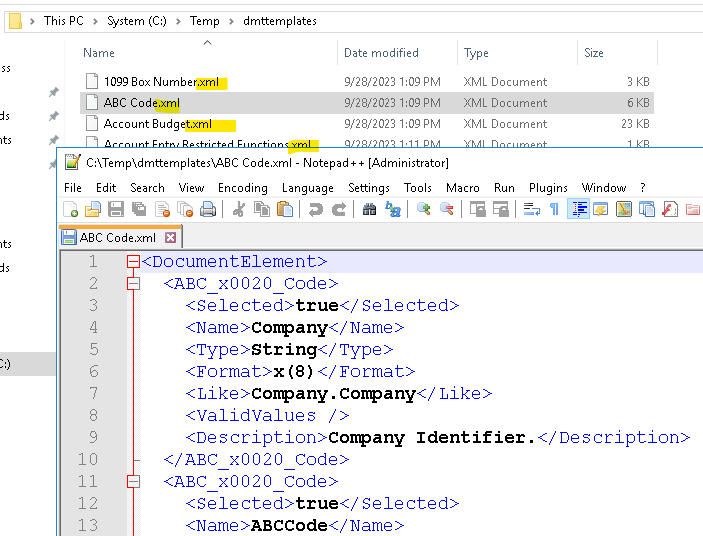The width and height of the screenshot is (703, 536).
Task: Click the Zoom In magnifier icon
Action: coord(424,209)
